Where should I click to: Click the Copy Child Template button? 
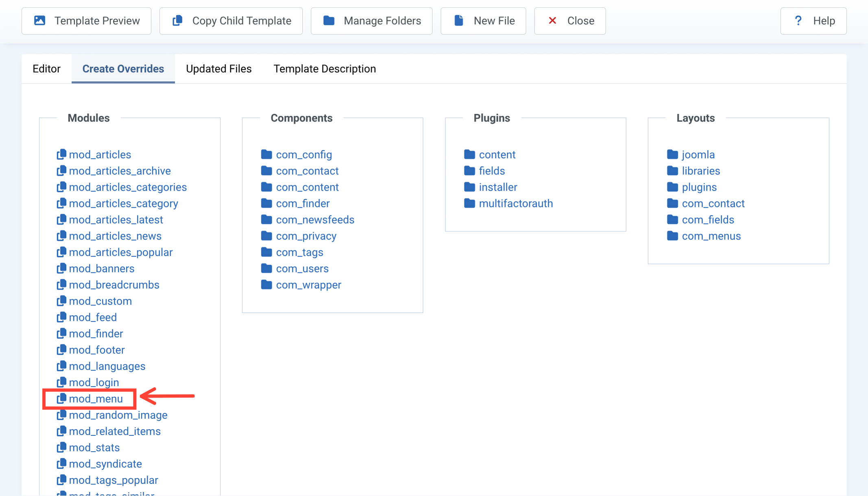pyautogui.click(x=231, y=21)
